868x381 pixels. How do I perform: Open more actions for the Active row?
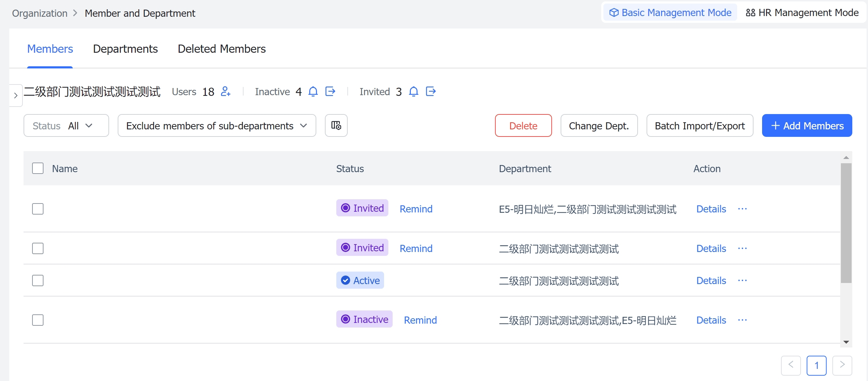742,280
